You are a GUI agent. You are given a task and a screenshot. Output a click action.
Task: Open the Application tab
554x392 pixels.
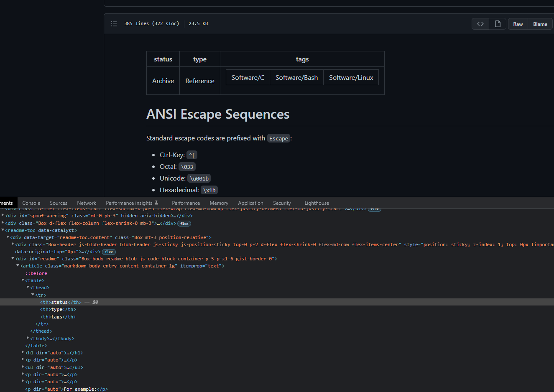(x=251, y=203)
